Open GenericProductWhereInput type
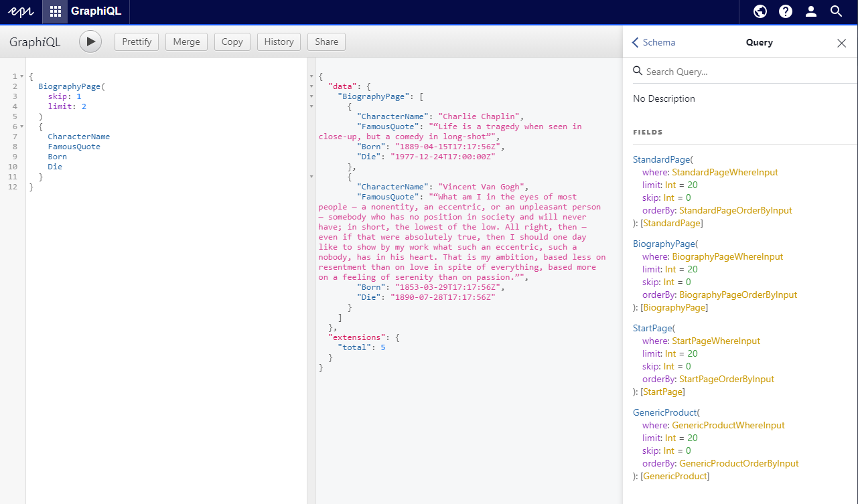Viewport: 858px width, 504px height. click(x=728, y=425)
